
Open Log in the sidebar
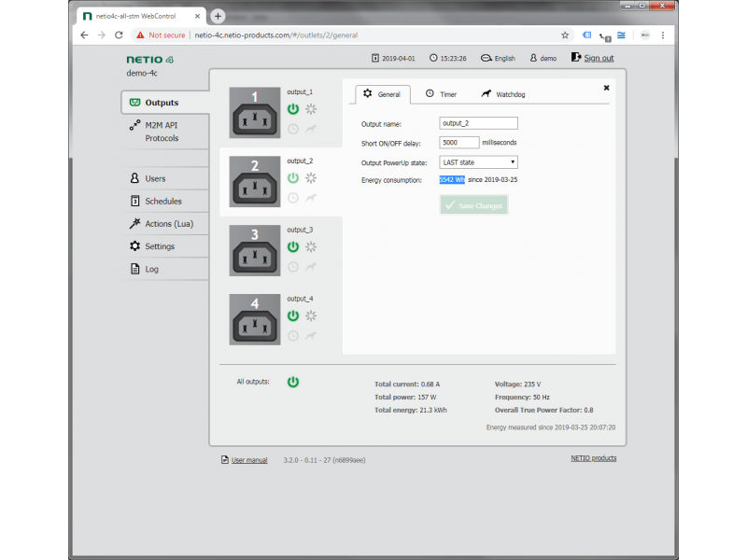tap(167, 269)
